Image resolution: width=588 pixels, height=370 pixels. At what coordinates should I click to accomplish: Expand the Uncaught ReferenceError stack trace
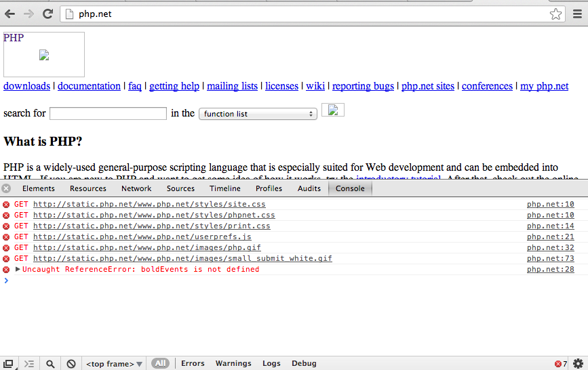coord(17,269)
